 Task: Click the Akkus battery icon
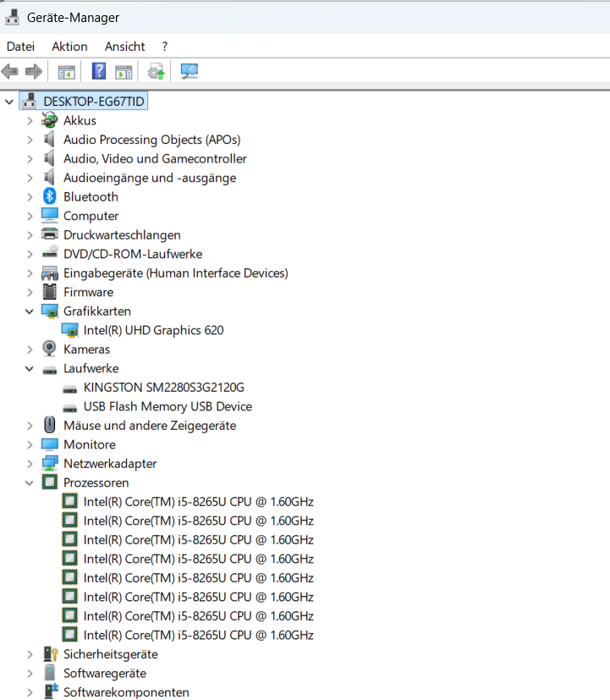pos(50,120)
